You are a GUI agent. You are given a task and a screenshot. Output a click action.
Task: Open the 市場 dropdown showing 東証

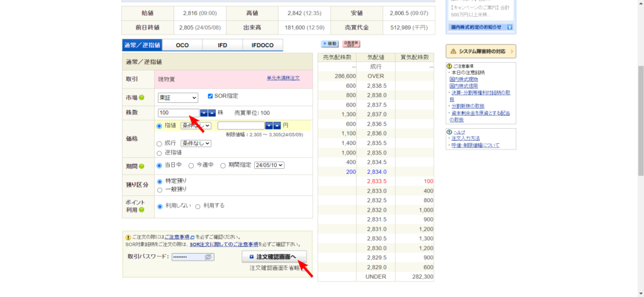pyautogui.click(x=178, y=97)
